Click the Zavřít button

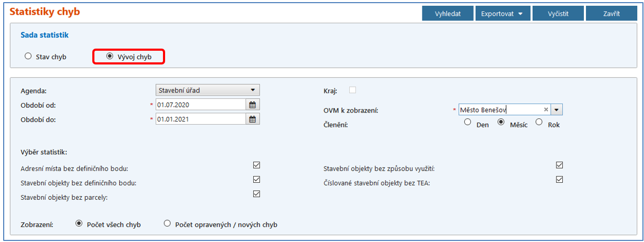[611, 14]
